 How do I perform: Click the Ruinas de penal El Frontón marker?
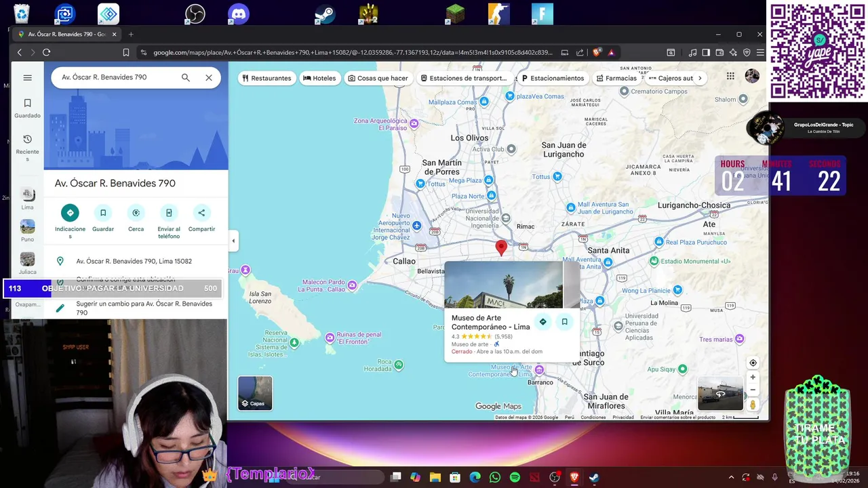(x=330, y=338)
